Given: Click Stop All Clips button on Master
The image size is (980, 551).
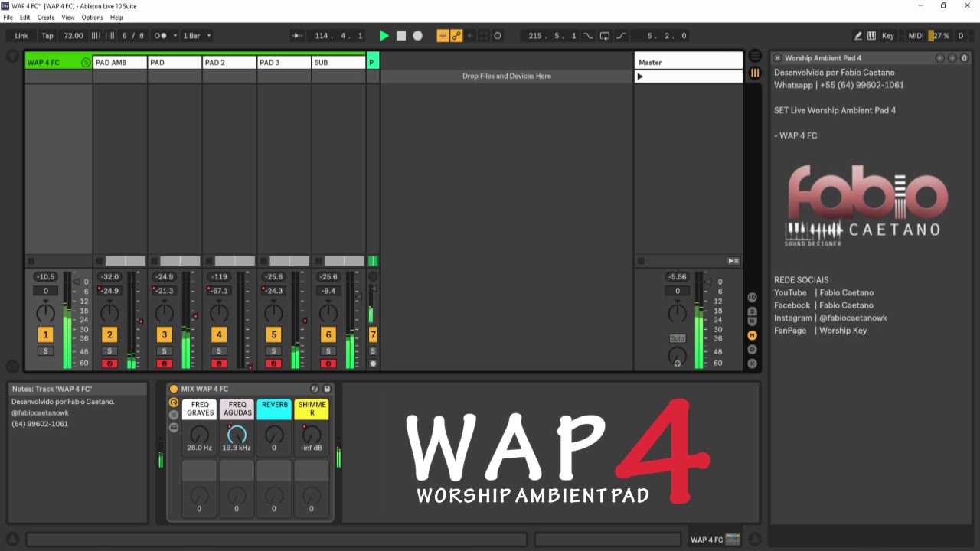Looking at the screenshot, I should click(733, 261).
